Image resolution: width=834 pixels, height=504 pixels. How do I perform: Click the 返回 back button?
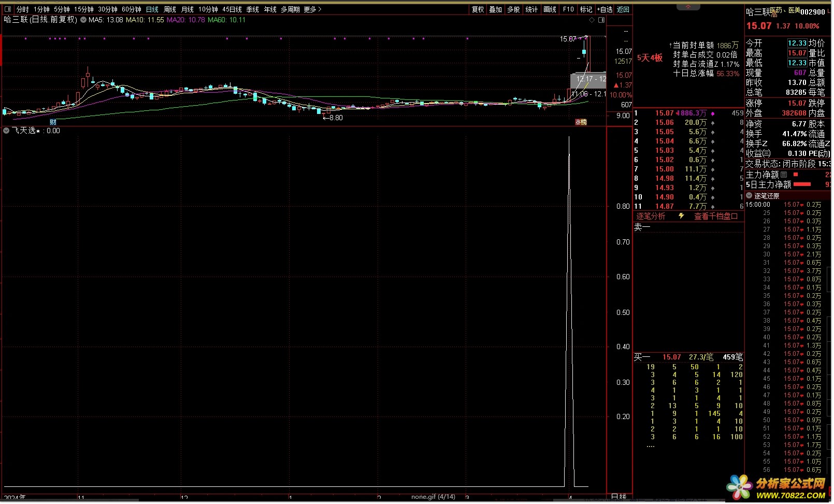(623, 9)
